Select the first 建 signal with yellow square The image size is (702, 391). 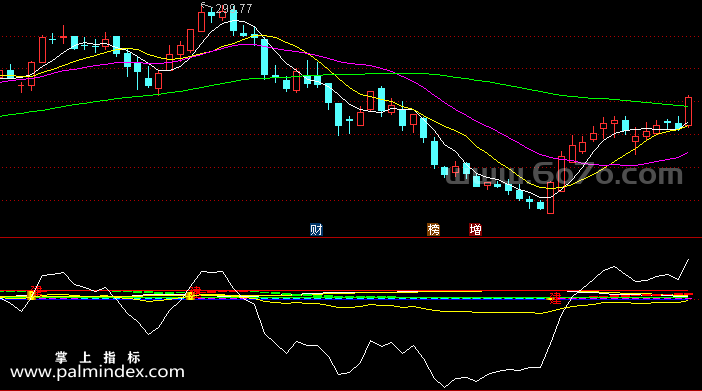(34, 293)
